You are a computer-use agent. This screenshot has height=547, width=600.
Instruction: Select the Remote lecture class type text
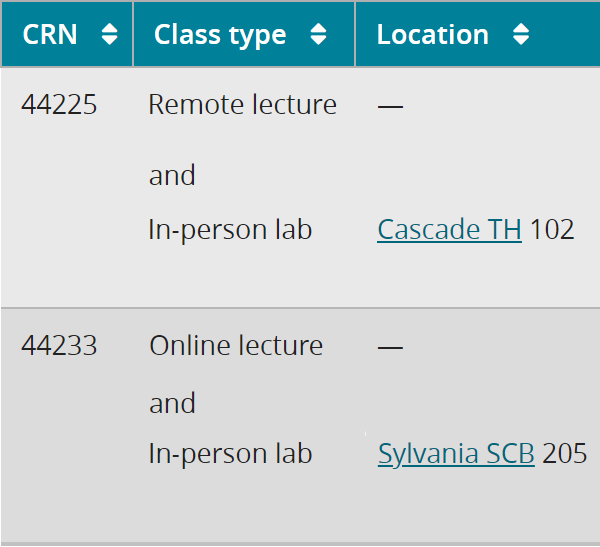(242, 105)
